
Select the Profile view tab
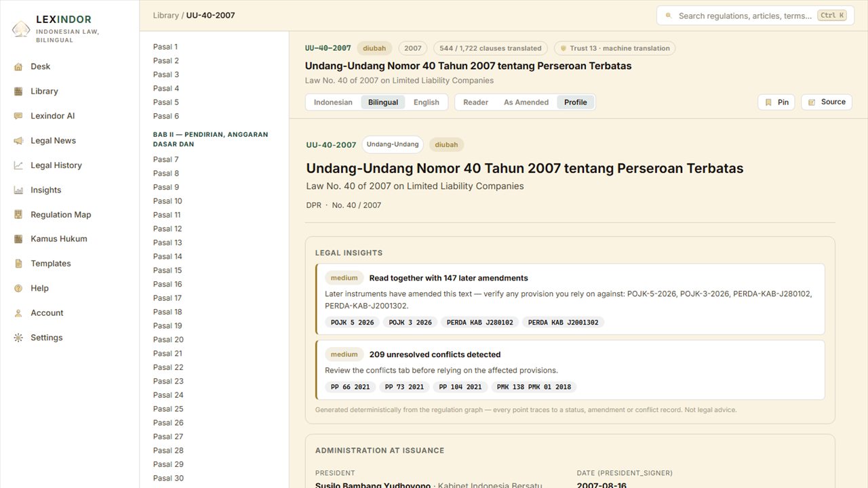pos(576,102)
